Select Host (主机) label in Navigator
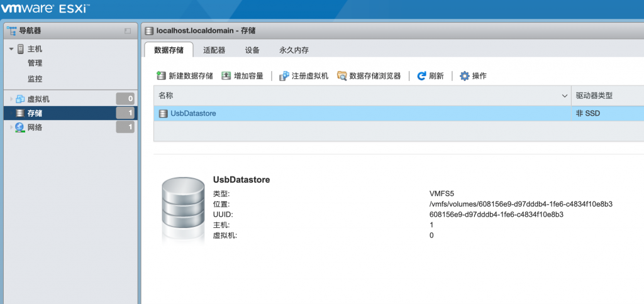The image size is (644, 304). [35, 49]
